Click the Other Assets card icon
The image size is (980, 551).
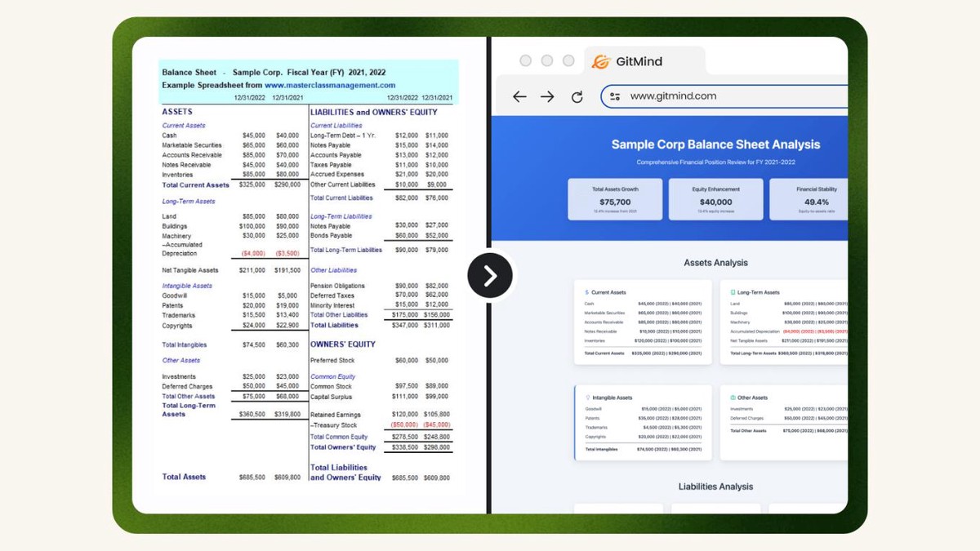pyautogui.click(x=733, y=398)
